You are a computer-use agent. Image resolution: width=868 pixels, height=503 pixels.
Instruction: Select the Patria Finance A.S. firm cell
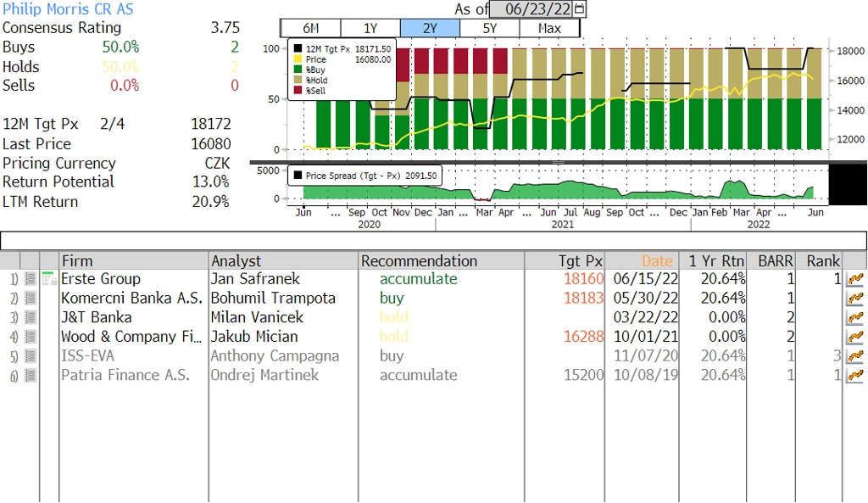tap(125, 376)
